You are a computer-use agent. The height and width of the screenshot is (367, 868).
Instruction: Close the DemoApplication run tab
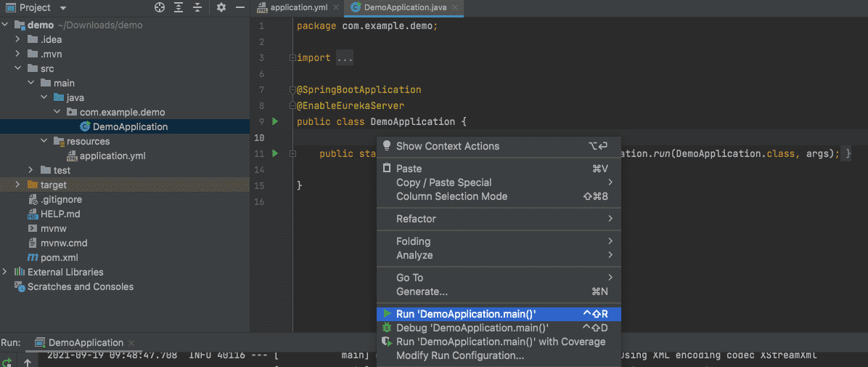click(x=131, y=343)
